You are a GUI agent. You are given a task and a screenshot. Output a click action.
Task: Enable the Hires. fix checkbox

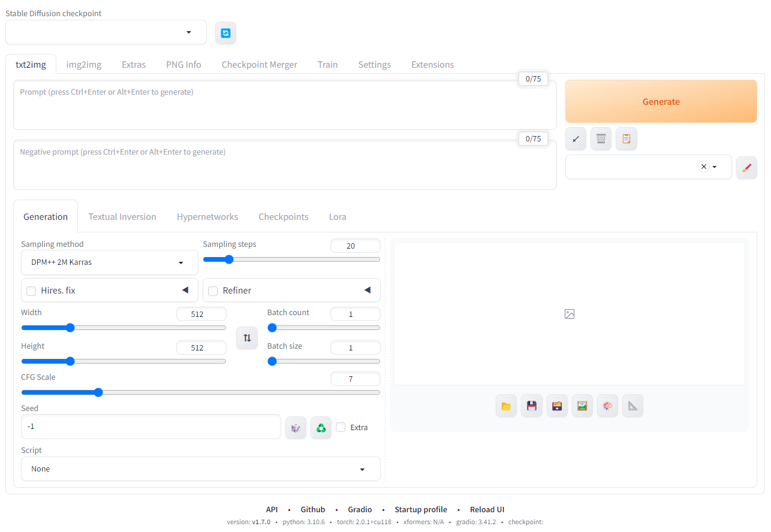tap(31, 291)
